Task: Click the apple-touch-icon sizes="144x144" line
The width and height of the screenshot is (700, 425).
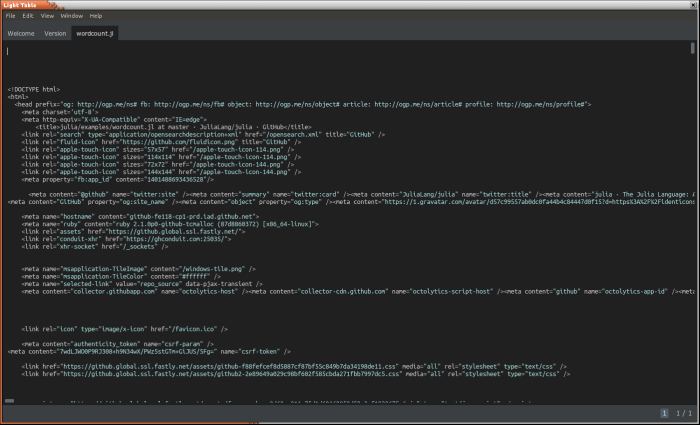Action: pos(161,172)
